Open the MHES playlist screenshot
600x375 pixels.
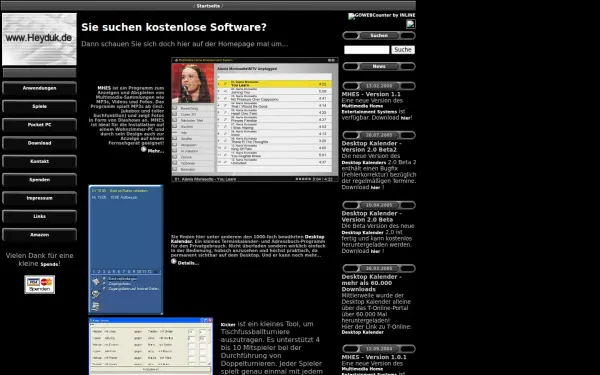pos(255,120)
